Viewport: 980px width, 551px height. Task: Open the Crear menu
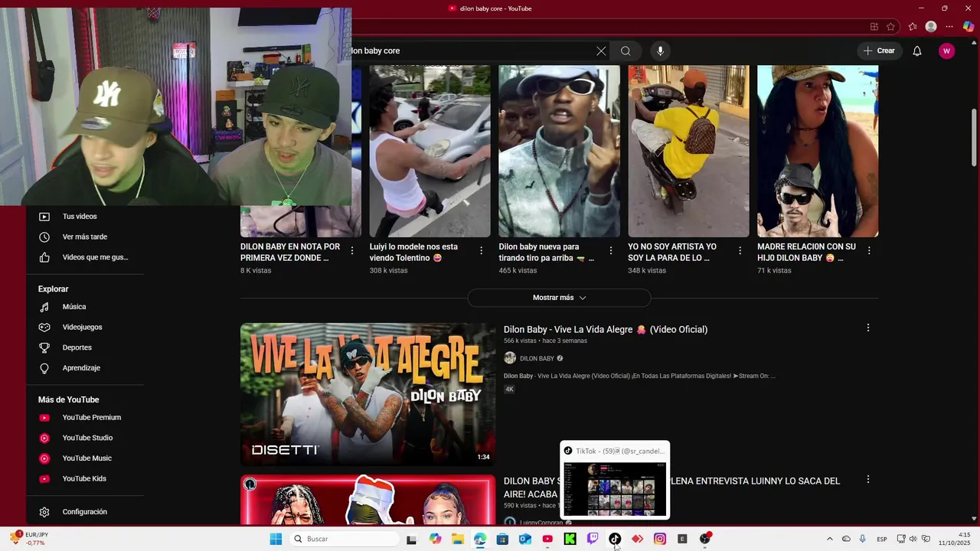pyautogui.click(x=879, y=51)
